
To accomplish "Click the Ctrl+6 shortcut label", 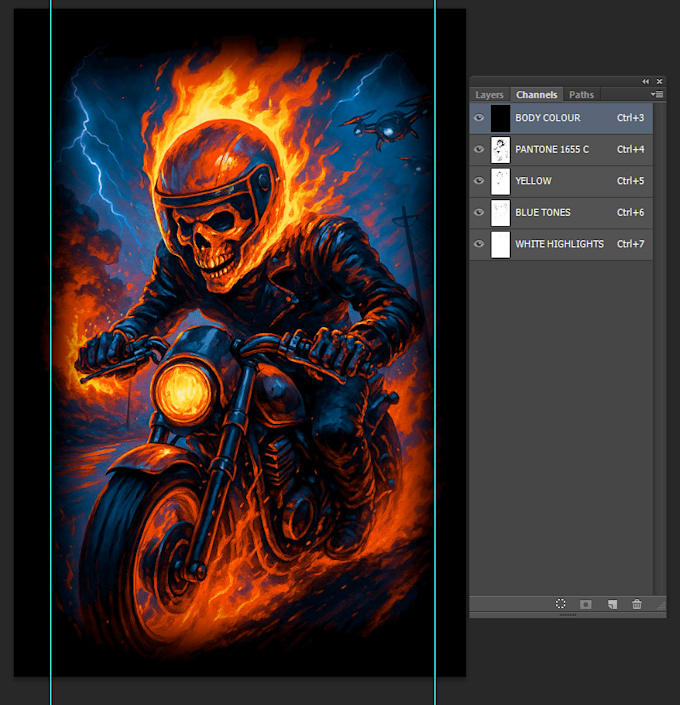I will tap(631, 212).
